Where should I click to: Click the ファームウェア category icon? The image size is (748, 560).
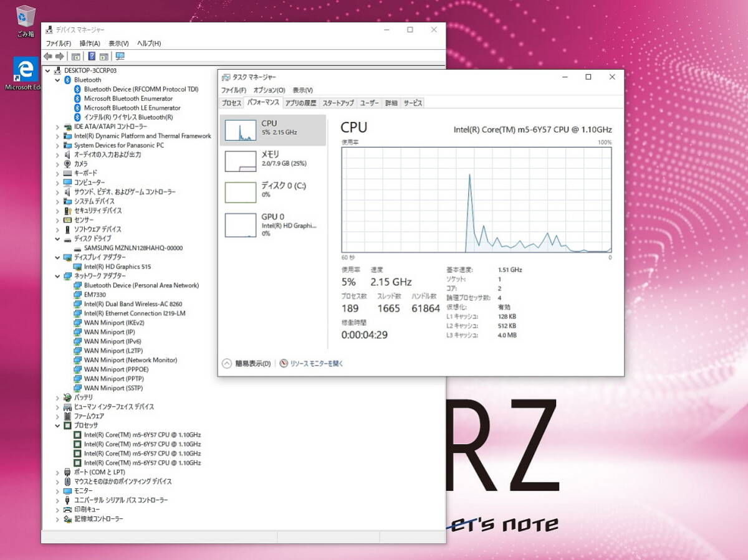pos(68,416)
